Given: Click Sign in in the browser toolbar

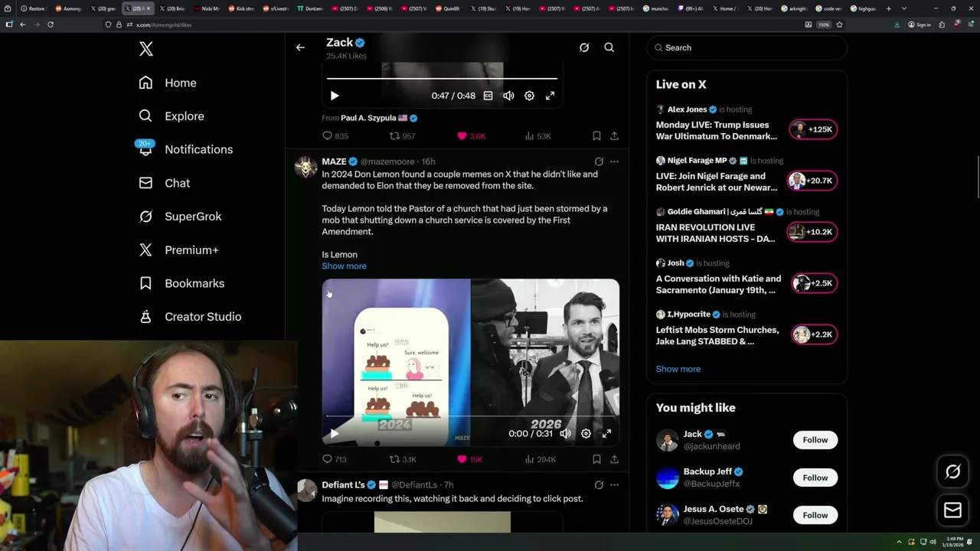Looking at the screenshot, I should click(x=920, y=24).
